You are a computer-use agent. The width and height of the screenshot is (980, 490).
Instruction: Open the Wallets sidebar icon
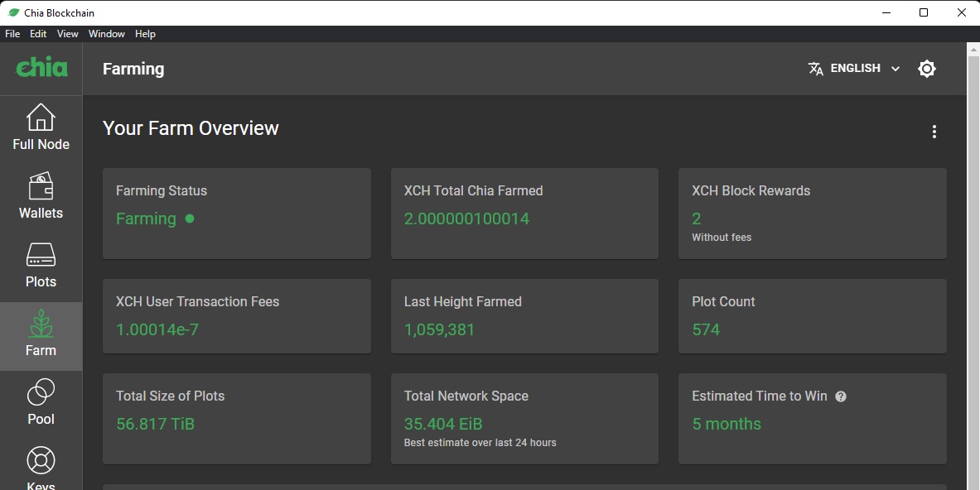41,186
